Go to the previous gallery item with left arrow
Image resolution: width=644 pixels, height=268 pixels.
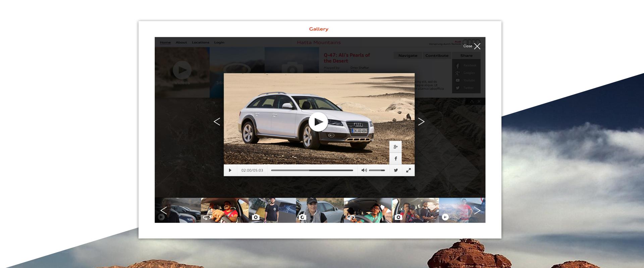217,122
